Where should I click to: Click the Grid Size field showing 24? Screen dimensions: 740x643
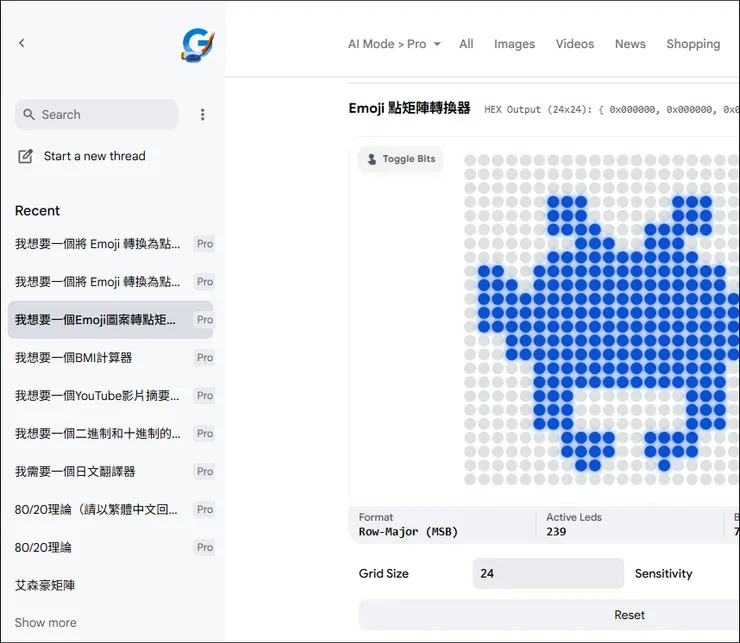(548, 573)
